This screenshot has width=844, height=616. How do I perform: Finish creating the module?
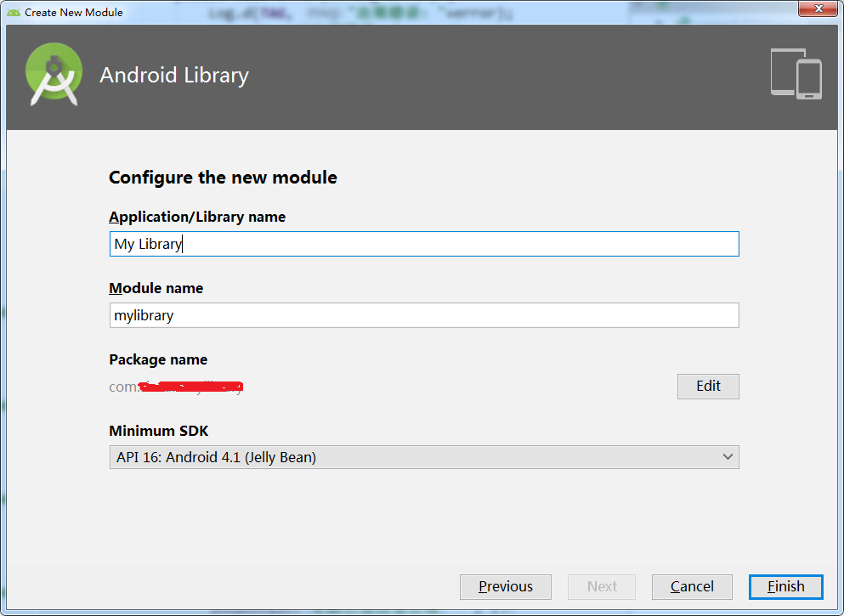786,586
